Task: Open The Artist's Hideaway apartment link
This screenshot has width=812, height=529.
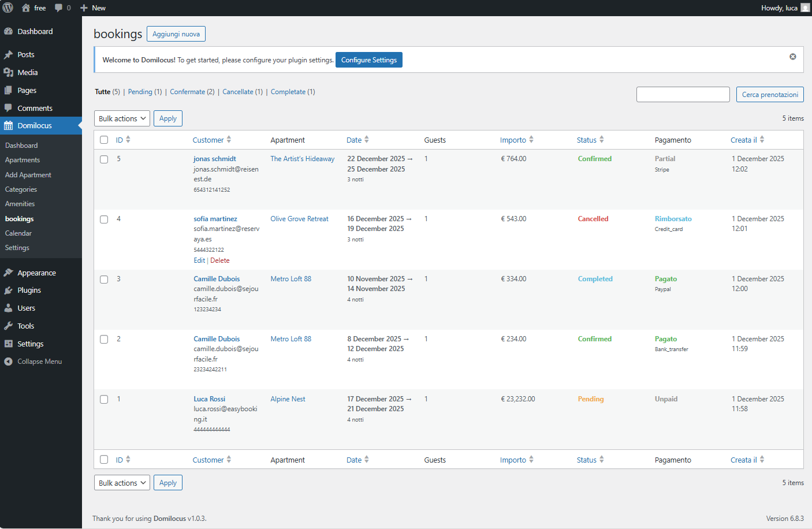Action: tap(302, 159)
